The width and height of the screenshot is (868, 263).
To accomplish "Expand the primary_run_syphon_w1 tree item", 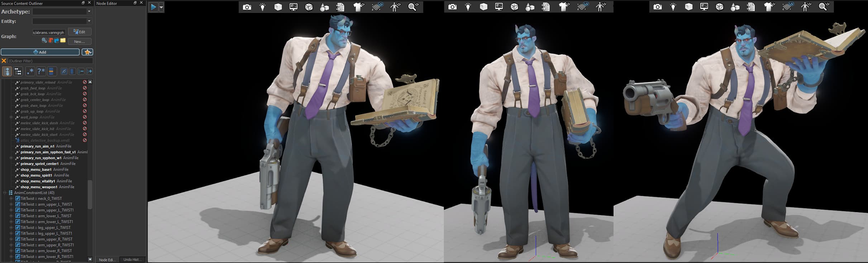I will pyautogui.click(x=11, y=158).
